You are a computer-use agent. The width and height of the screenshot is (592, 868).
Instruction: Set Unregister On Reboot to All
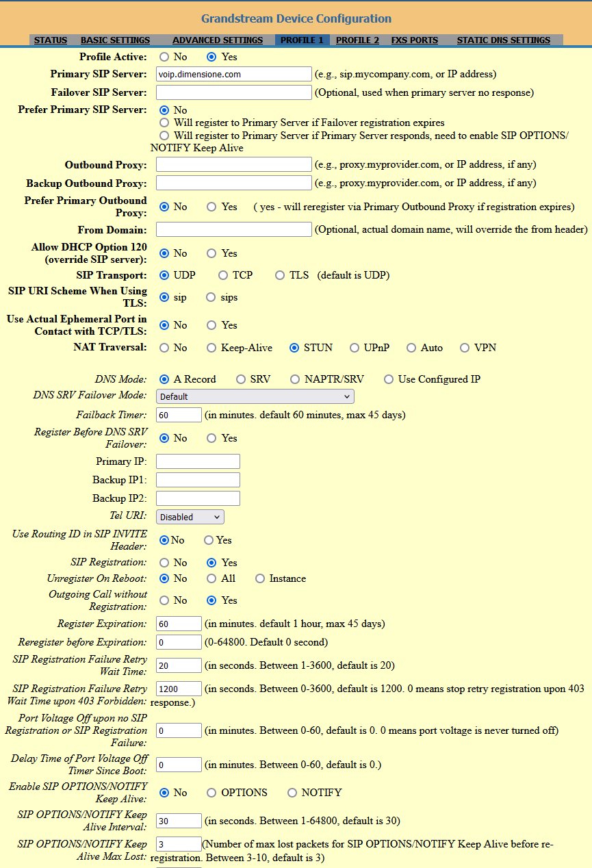[x=212, y=578]
